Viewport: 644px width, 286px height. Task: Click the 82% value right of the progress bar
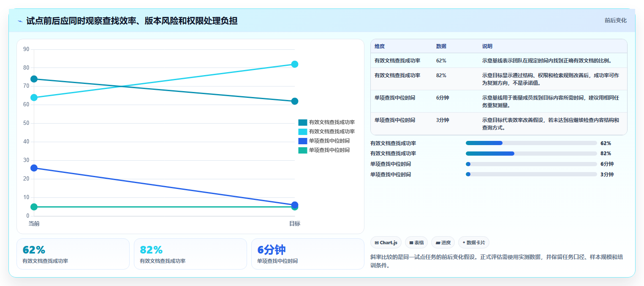pos(606,154)
